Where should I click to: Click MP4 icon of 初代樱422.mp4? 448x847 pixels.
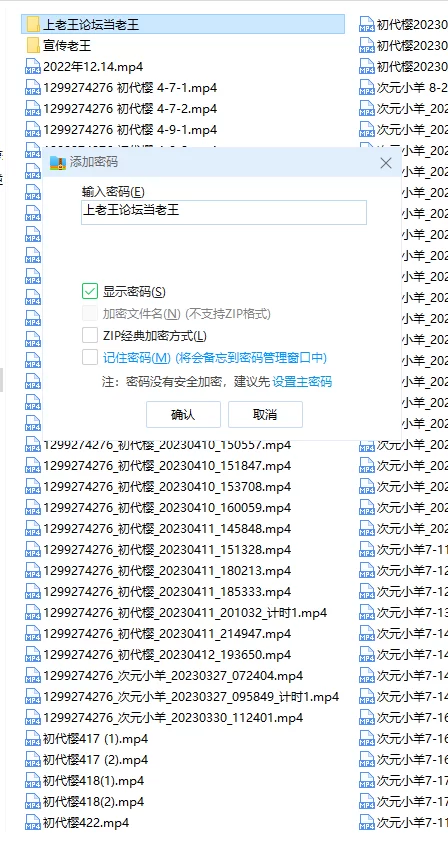pyautogui.click(x=33, y=823)
